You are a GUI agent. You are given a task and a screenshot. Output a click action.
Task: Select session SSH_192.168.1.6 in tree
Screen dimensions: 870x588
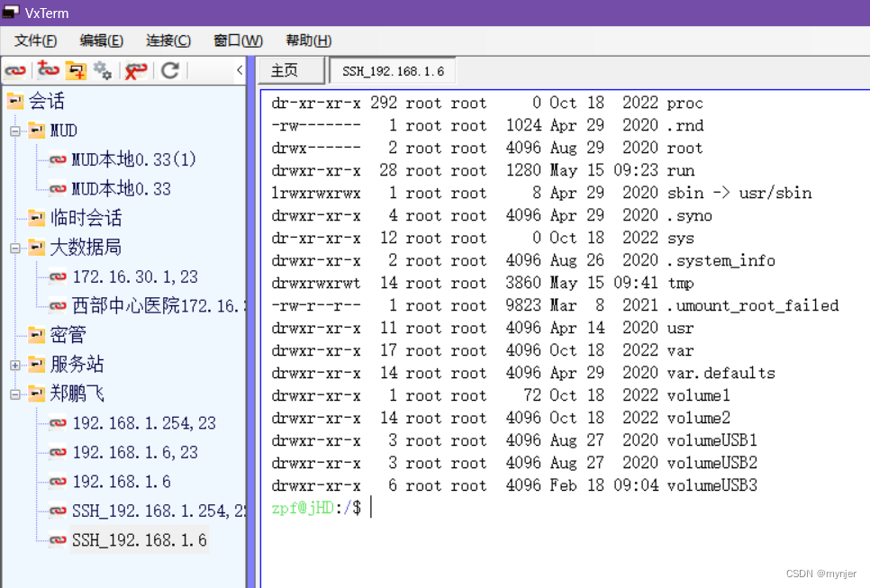click(140, 540)
